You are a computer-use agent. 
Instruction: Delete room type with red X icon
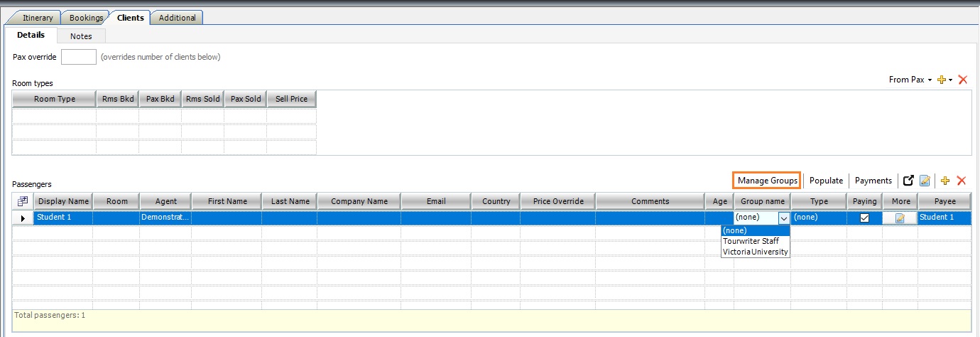tap(963, 80)
